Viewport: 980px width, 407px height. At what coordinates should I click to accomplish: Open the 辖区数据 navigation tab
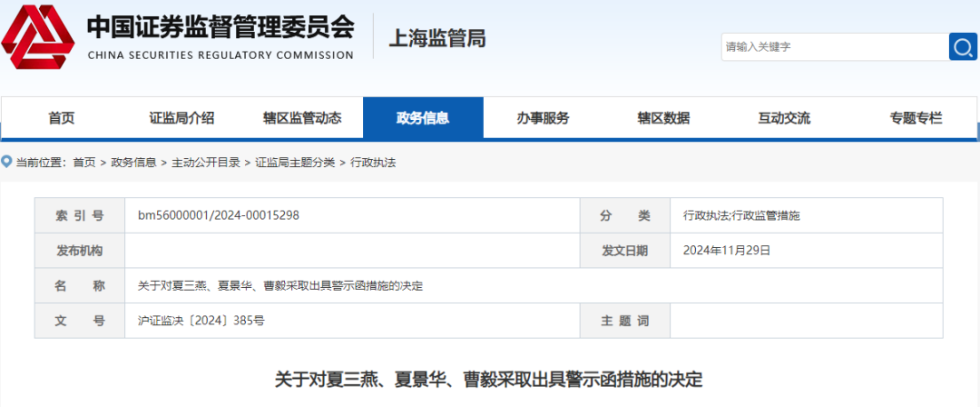pos(663,118)
